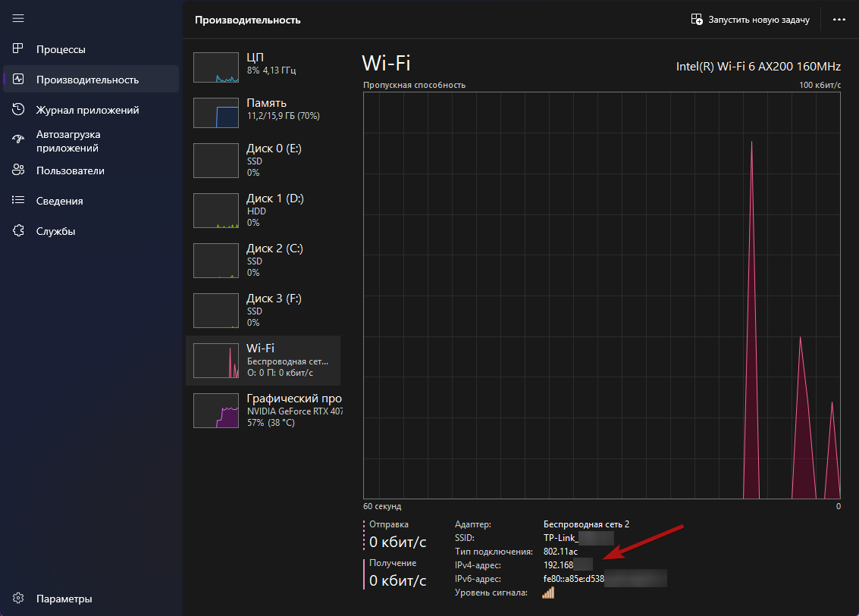This screenshot has width=859, height=616.
Task: Open the Services puzzle icon
Action: pyautogui.click(x=19, y=231)
